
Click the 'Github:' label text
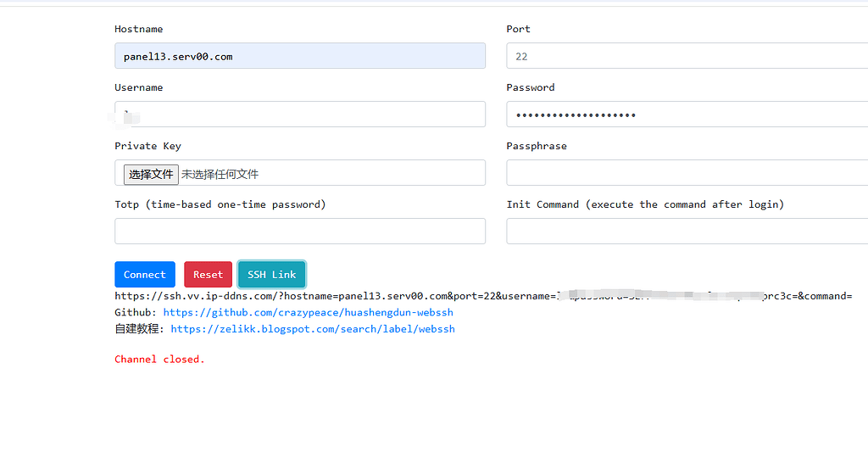tap(136, 312)
